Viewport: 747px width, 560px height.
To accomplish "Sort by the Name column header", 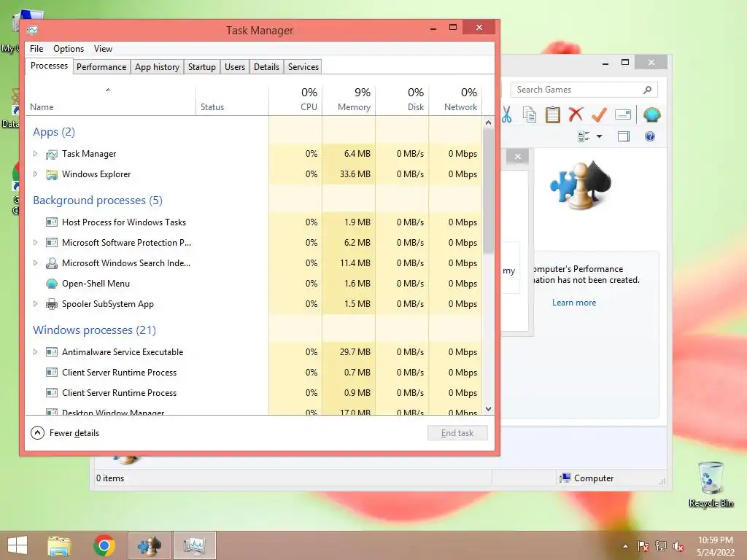I will tap(110, 100).
